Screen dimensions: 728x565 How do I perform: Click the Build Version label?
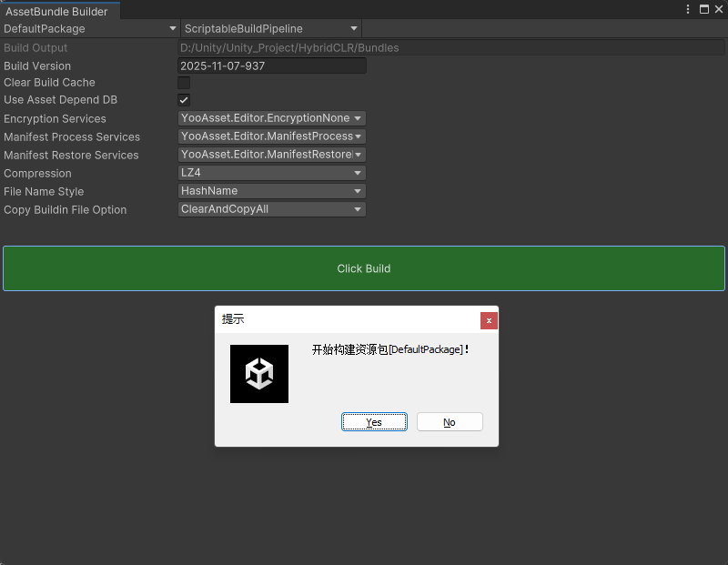click(x=37, y=66)
